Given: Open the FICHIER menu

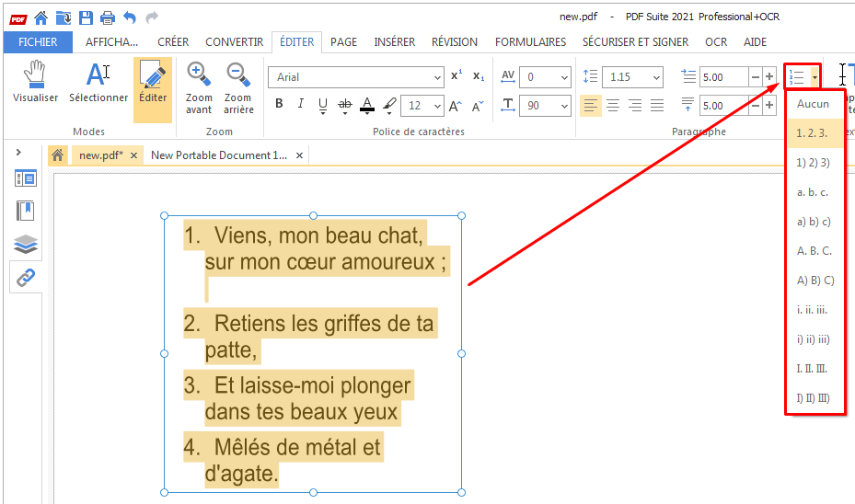Looking at the screenshot, I should point(38,42).
